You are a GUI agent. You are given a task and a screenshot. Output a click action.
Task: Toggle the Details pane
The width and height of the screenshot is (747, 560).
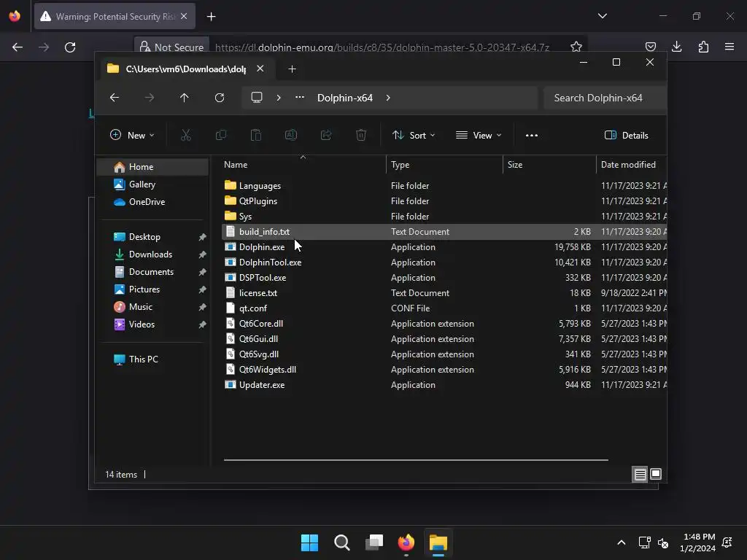(x=626, y=135)
